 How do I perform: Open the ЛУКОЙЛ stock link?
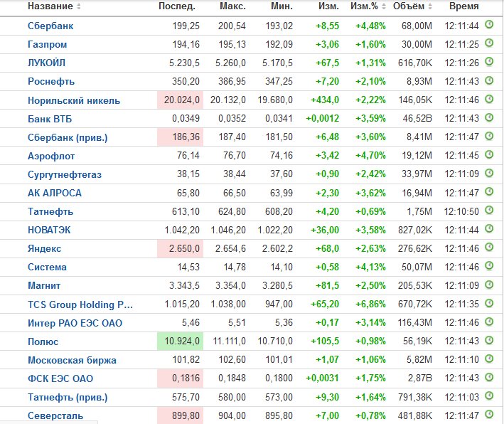click(47, 63)
